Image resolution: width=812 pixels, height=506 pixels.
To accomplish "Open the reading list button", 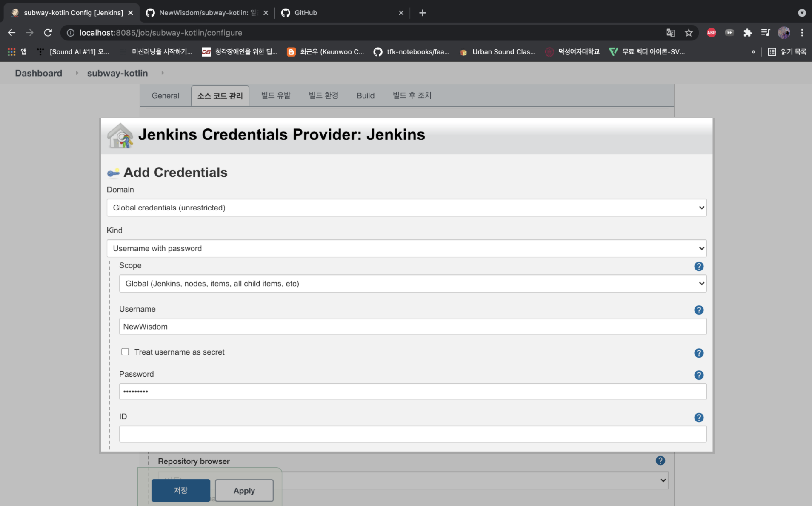I will tap(787, 51).
